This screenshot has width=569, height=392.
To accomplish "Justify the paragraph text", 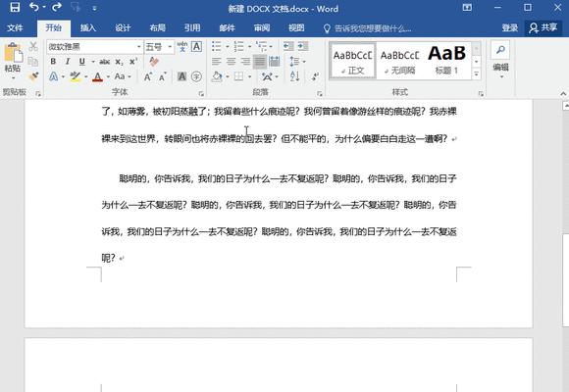I will [260, 62].
